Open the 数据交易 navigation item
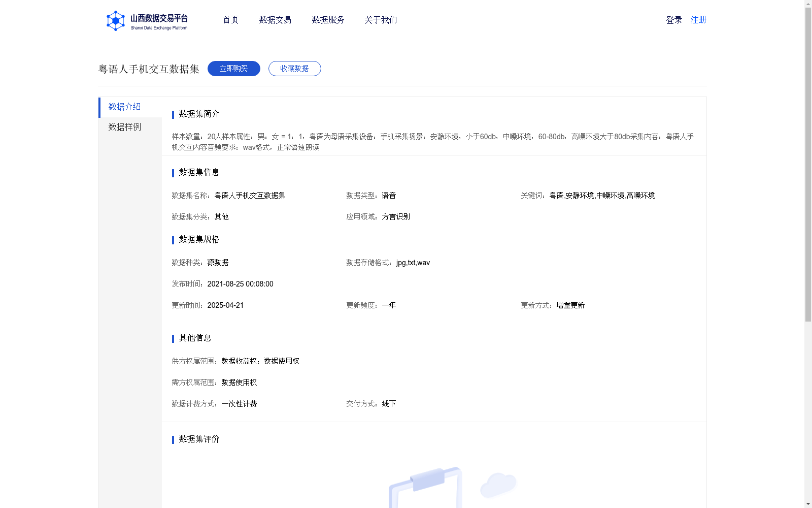Viewport: 812px width, 508px height. (275, 20)
